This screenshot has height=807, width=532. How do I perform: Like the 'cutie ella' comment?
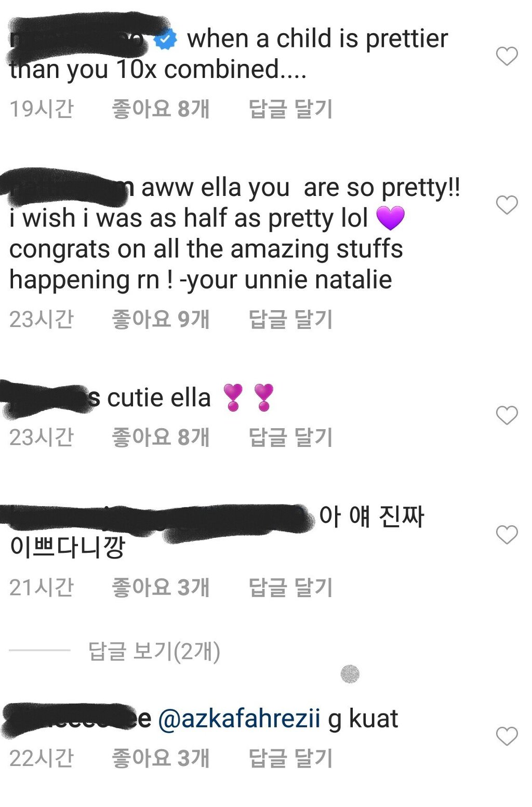[x=507, y=416]
